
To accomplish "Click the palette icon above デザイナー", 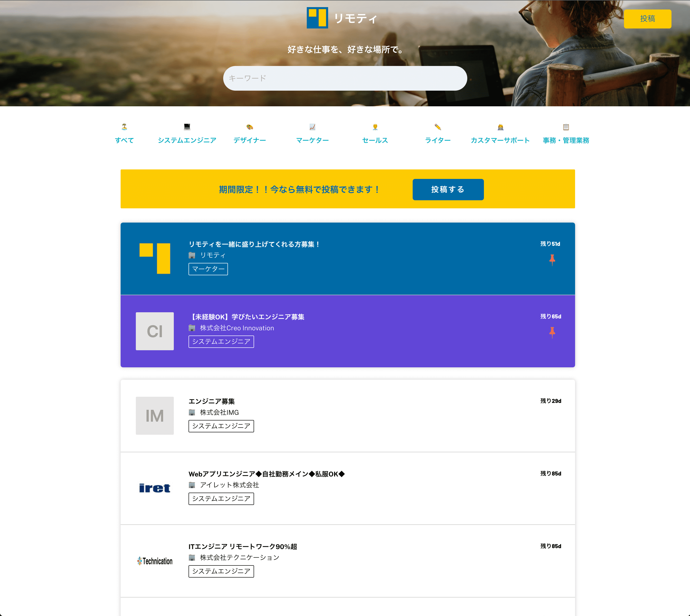I will point(250,127).
